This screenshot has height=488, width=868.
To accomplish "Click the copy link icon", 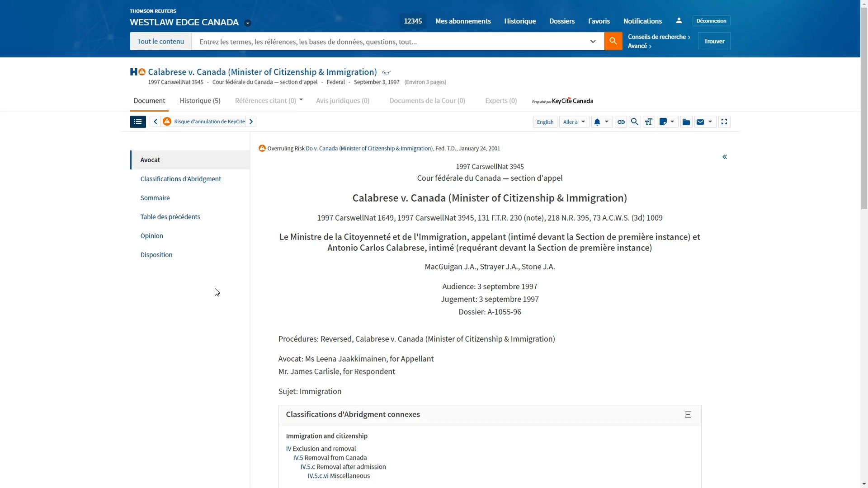I will 621,122.
